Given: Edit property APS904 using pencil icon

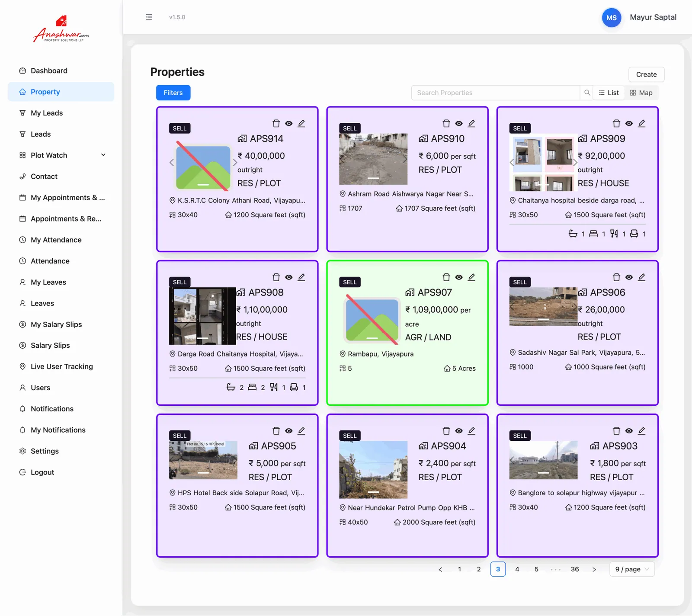Looking at the screenshot, I should point(471,431).
